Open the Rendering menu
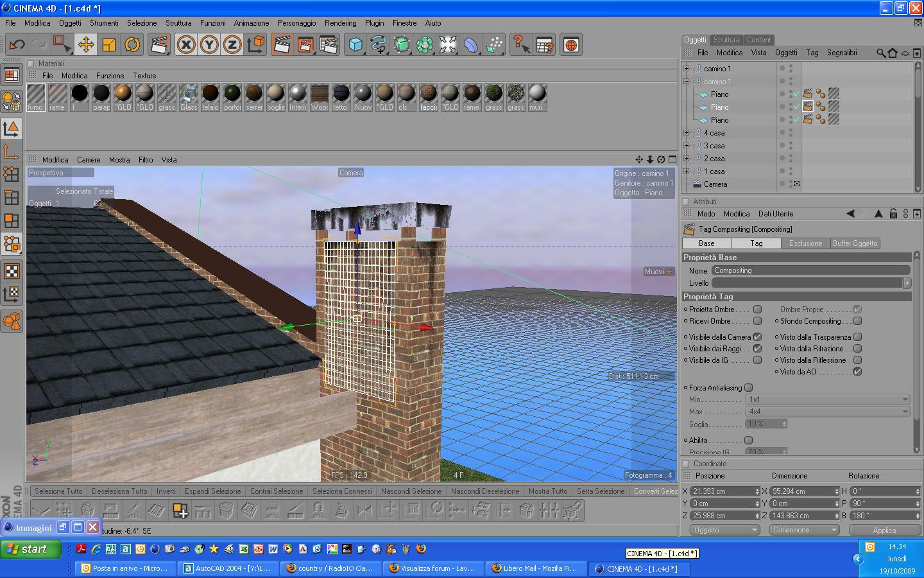 click(x=340, y=23)
